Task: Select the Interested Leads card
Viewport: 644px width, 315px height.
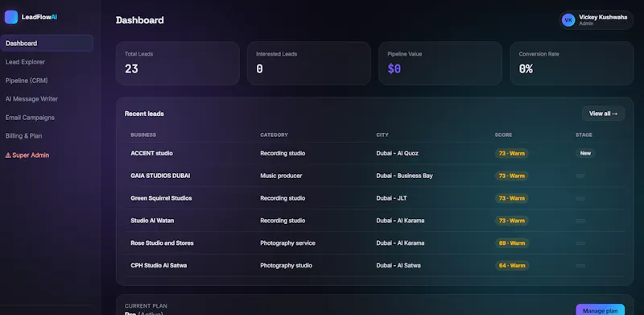Action: tap(309, 64)
